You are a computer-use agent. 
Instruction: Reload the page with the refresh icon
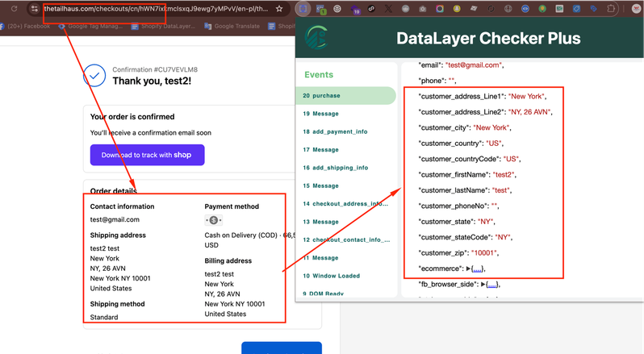15,9
